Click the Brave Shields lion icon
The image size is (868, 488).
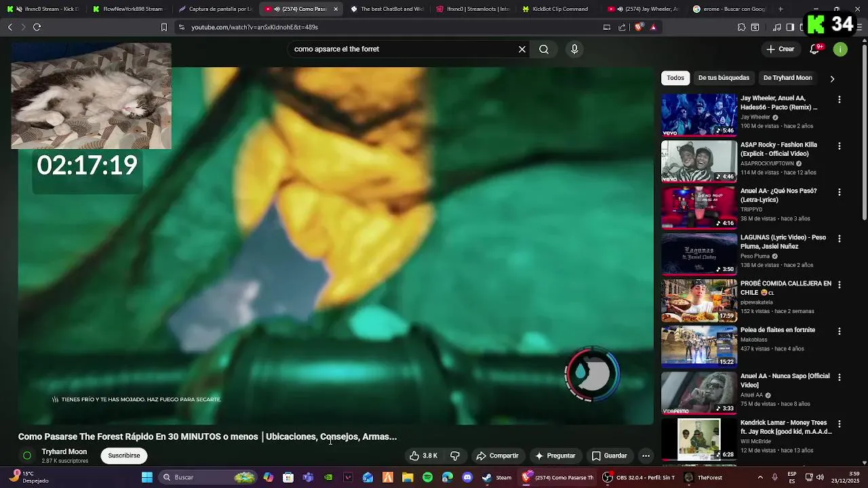click(638, 27)
